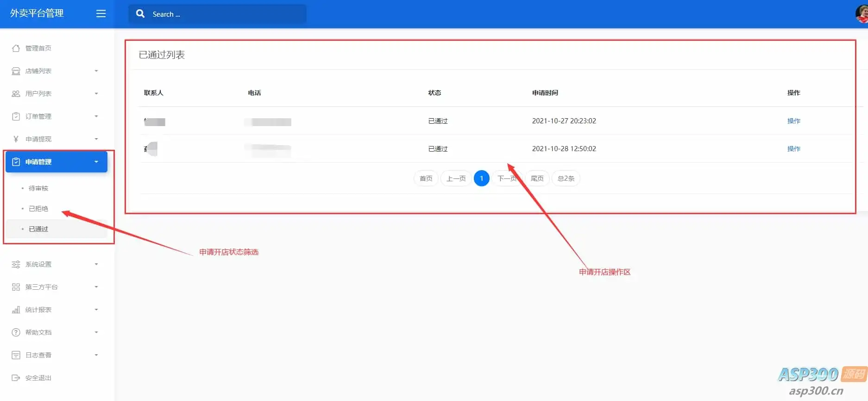Click the search magnifier icon

(x=140, y=14)
